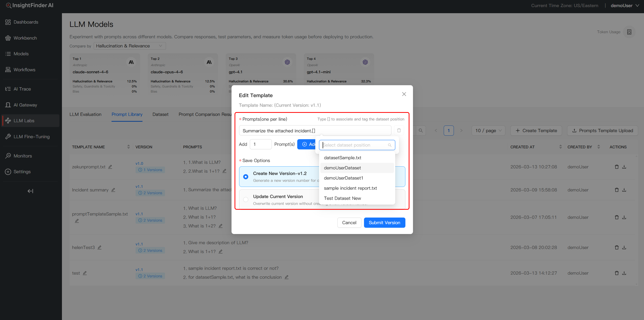Screen dimensions: 644x320
Task: Expand the Compare by Hallucination & Relevance dropdown
Action: pos(129,46)
